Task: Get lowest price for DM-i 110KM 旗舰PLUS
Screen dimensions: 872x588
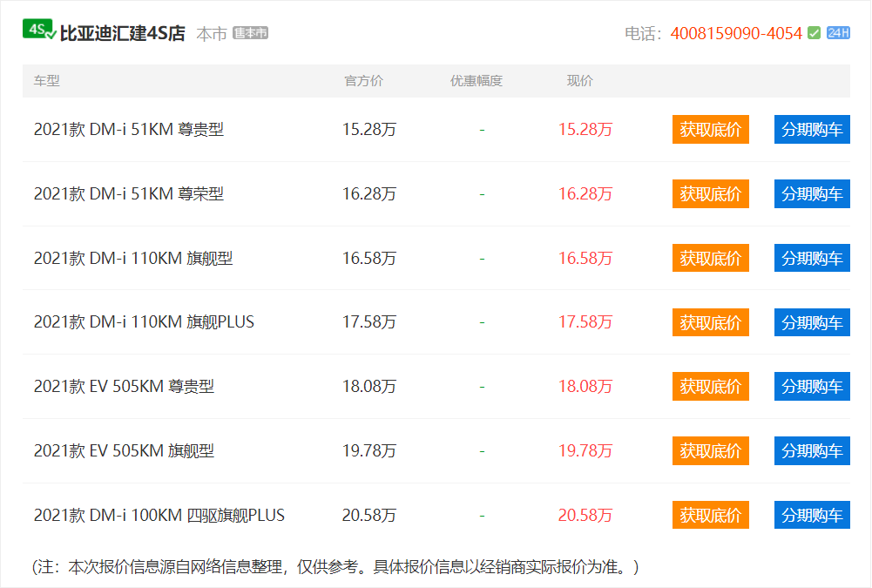Action: (x=710, y=322)
